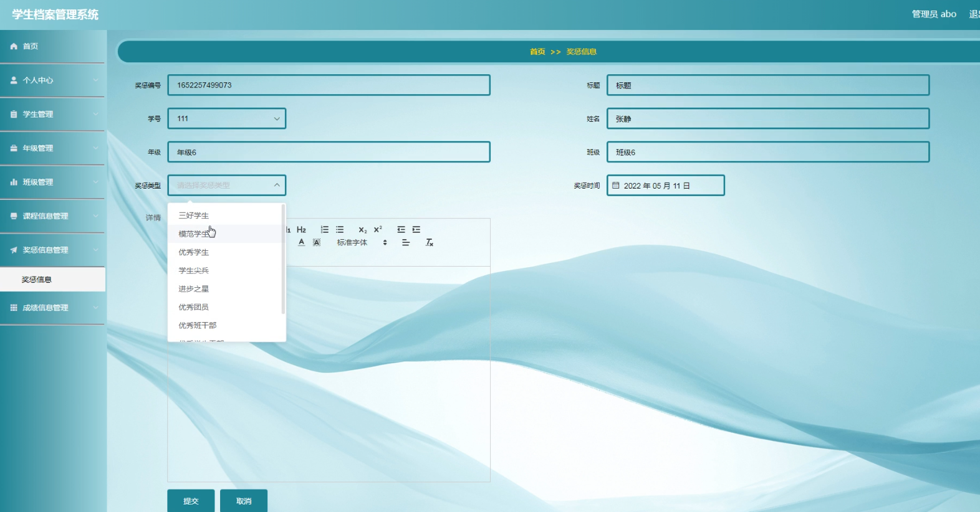980x512 pixels.
Task: Increase indent in the editor
Action: pos(416,230)
